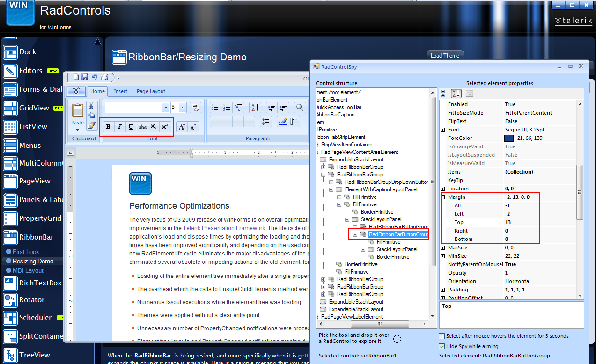Click the sidebar scroll-up triangle arrow

pos(97,42)
